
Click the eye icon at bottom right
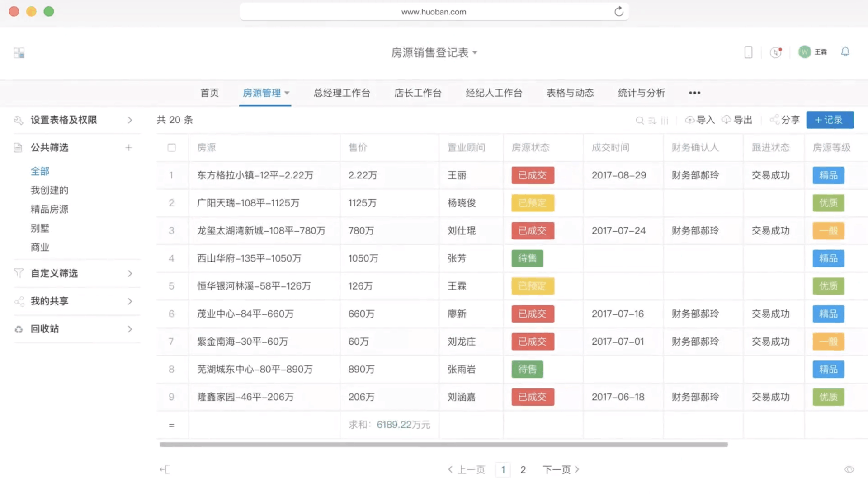pyautogui.click(x=849, y=469)
